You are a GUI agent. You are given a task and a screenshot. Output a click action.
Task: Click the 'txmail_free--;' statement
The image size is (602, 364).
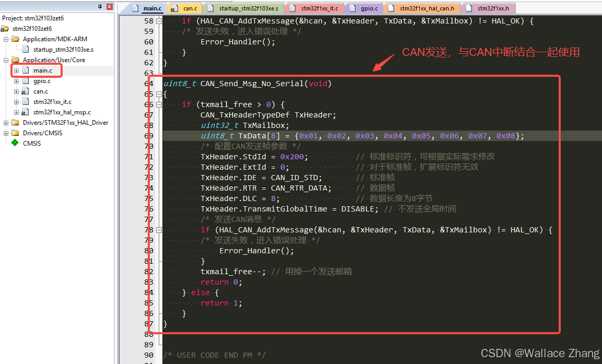(233, 272)
